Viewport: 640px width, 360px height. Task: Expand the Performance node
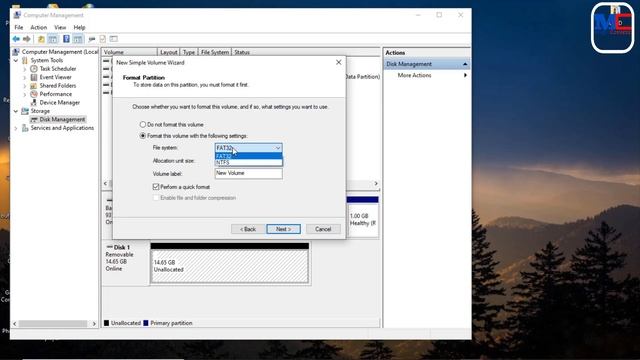point(24,94)
